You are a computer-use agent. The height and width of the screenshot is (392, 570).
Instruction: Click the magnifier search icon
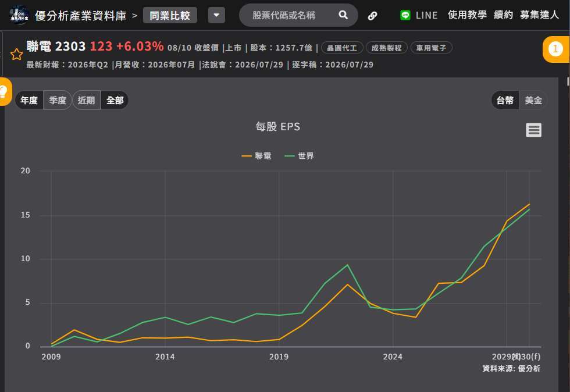pyautogui.click(x=343, y=15)
